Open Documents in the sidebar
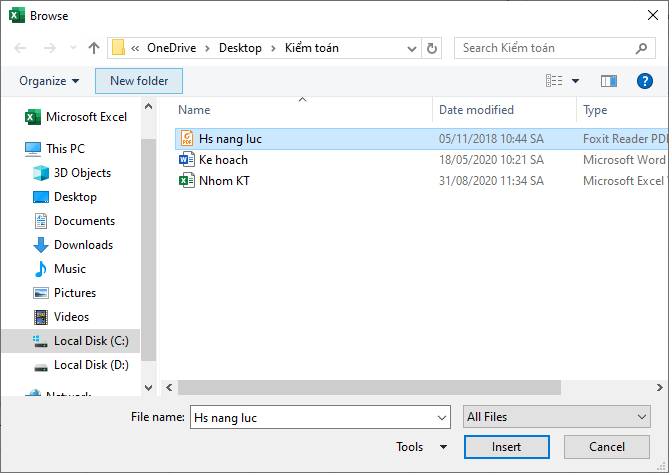This screenshot has width=669, height=473. (x=74, y=221)
